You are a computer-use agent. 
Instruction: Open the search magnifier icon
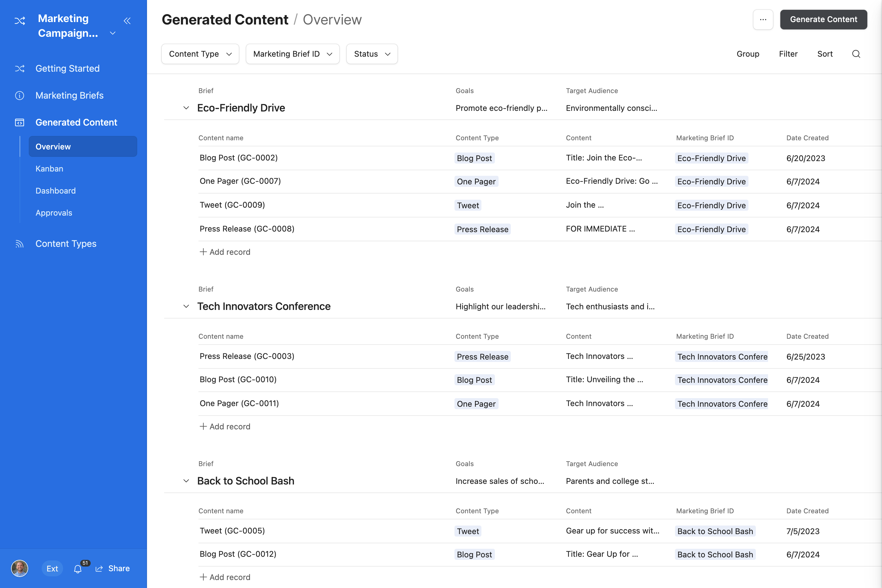coord(857,54)
